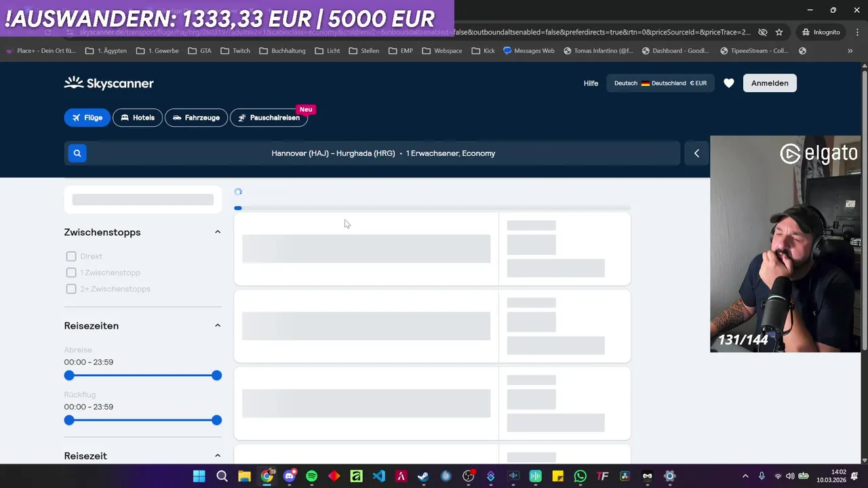Open OBS Studio from the taskbar
The width and height of the screenshot is (868, 488).
click(468, 476)
